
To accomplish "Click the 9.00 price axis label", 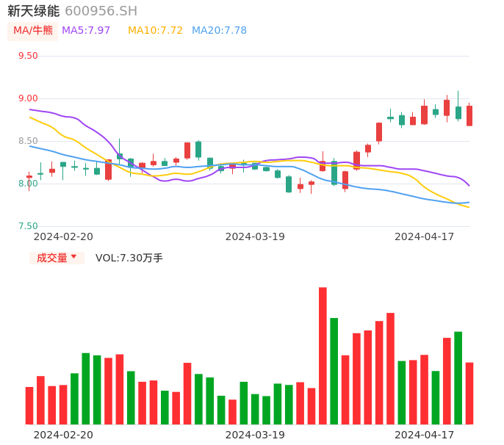I will click(x=28, y=98).
